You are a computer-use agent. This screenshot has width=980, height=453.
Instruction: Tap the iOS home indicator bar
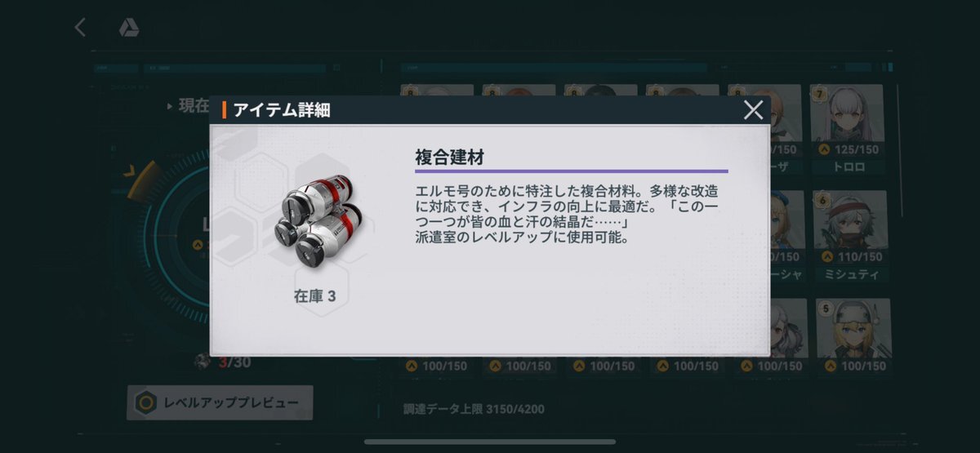[490, 442]
